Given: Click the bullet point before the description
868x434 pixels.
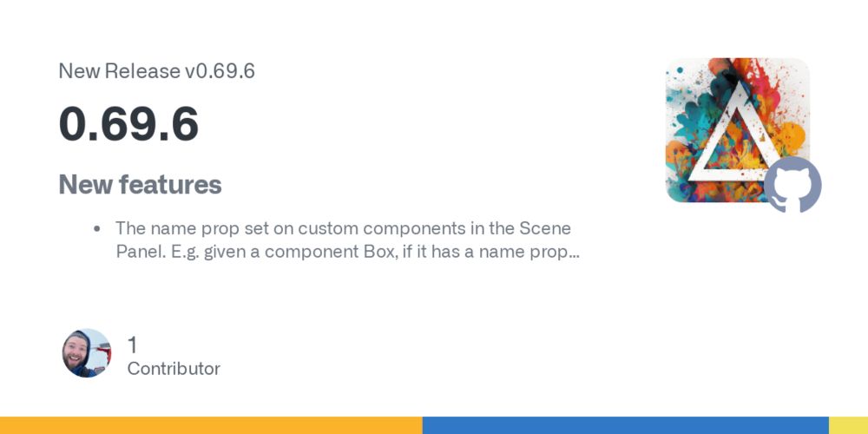Looking at the screenshot, I should [x=97, y=228].
